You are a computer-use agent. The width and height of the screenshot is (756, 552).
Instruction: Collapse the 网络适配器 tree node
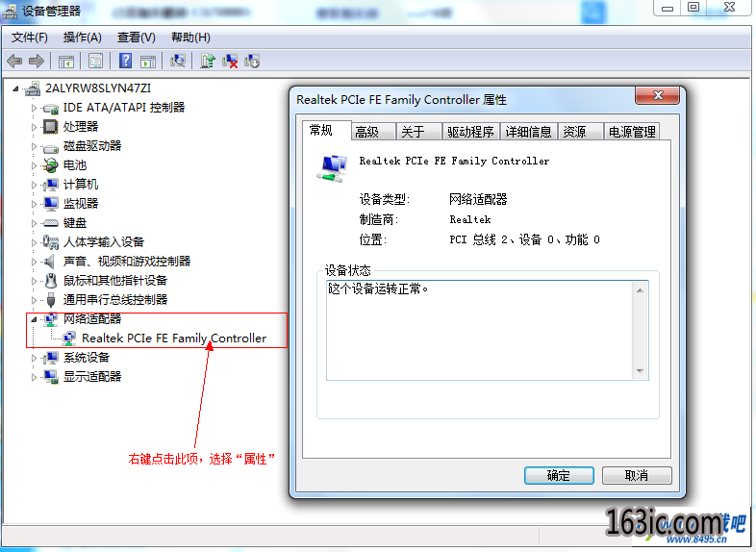pyautogui.click(x=34, y=319)
